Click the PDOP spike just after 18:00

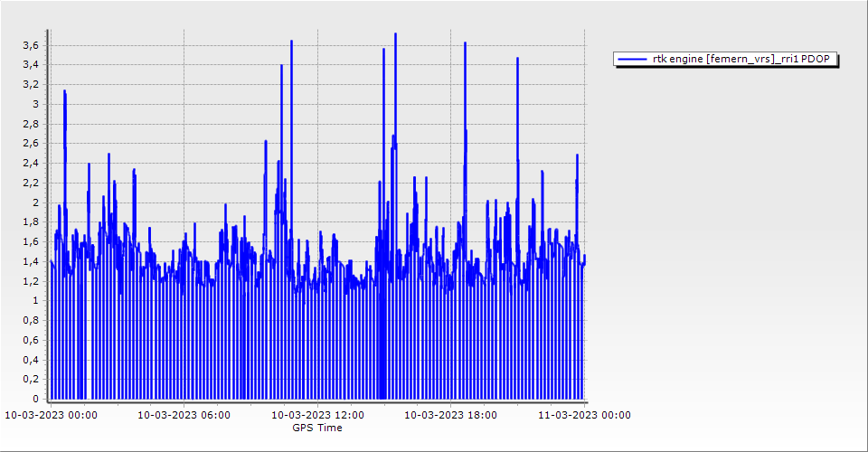pyautogui.click(x=465, y=45)
